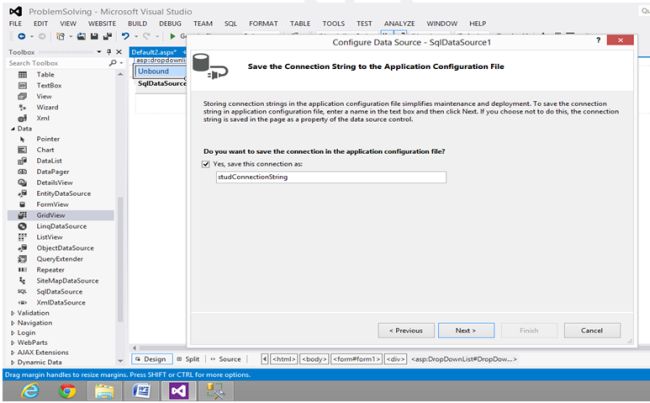
Task: Select the TextBox control icon in Toolbox
Action: [x=22, y=85]
